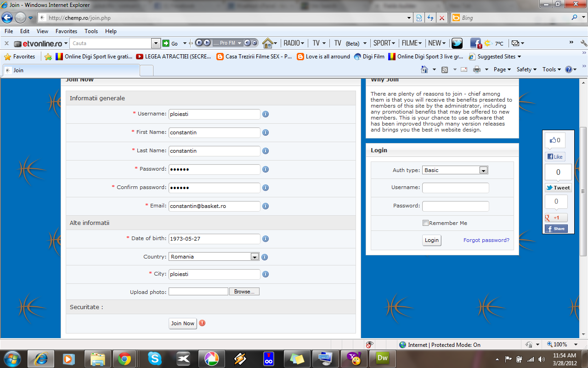
Task: Click the info icon next to Username
Action: pyautogui.click(x=266, y=114)
